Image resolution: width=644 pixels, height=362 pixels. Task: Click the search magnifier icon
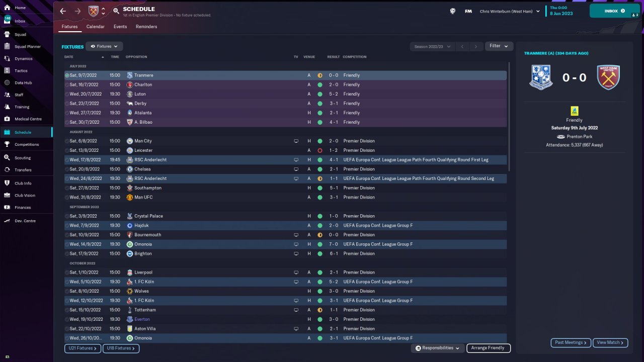[x=116, y=11]
